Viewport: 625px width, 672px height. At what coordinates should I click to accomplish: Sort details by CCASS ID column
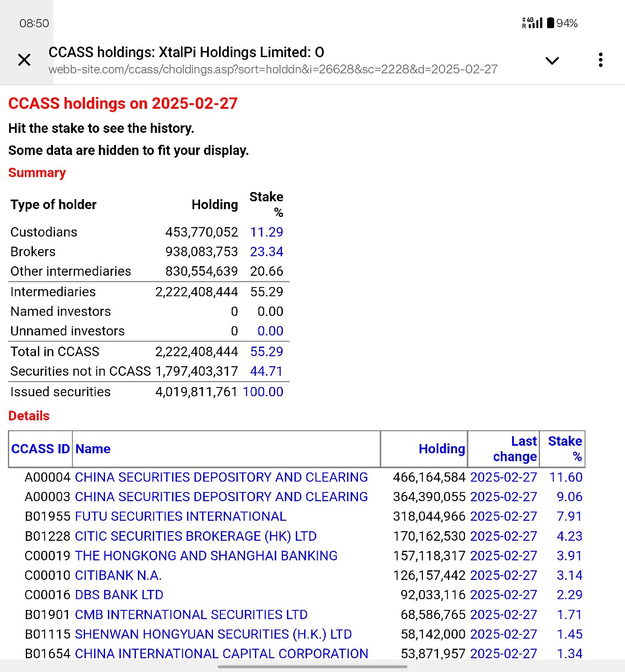click(40, 449)
